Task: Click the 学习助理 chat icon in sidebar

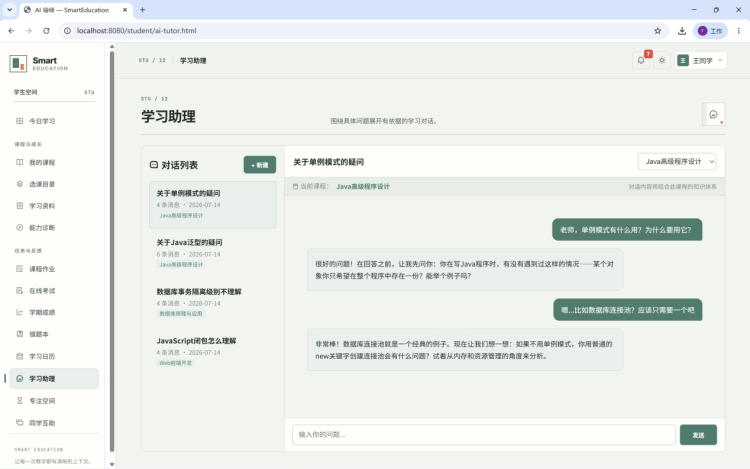Action: tap(20, 379)
